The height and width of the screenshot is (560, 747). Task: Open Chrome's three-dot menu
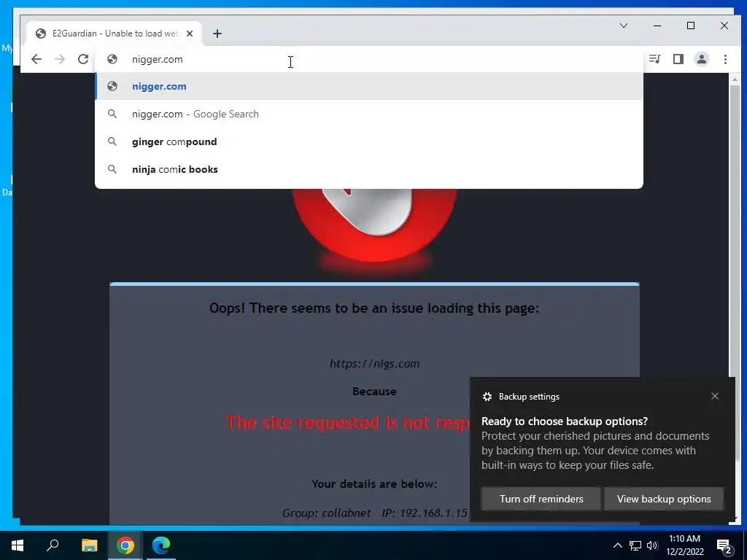point(725,59)
